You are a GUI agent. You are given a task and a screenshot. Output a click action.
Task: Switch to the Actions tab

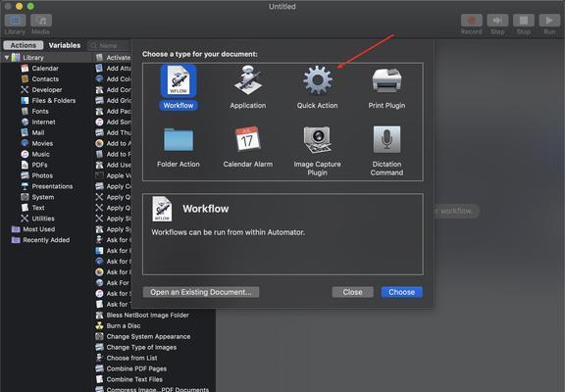[x=24, y=45]
